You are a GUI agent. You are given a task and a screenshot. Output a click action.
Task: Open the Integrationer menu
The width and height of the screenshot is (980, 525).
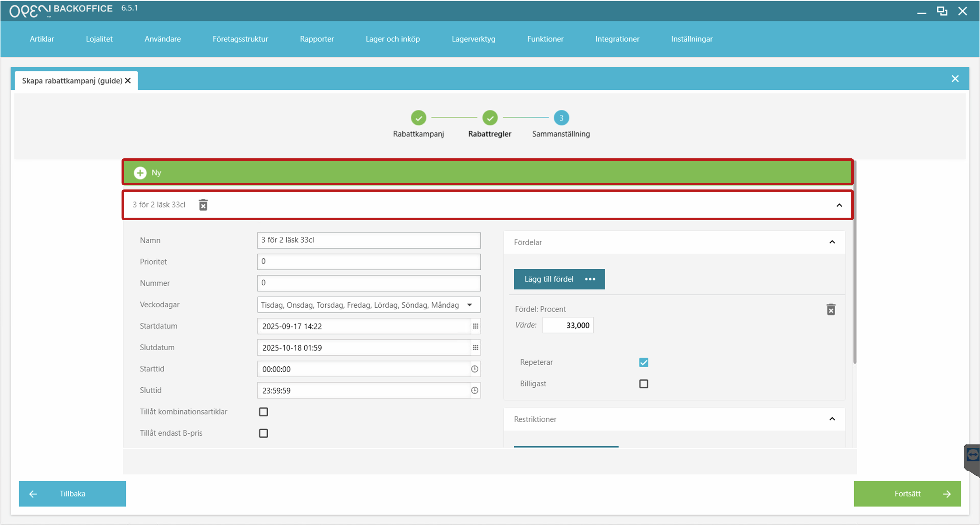(x=617, y=39)
